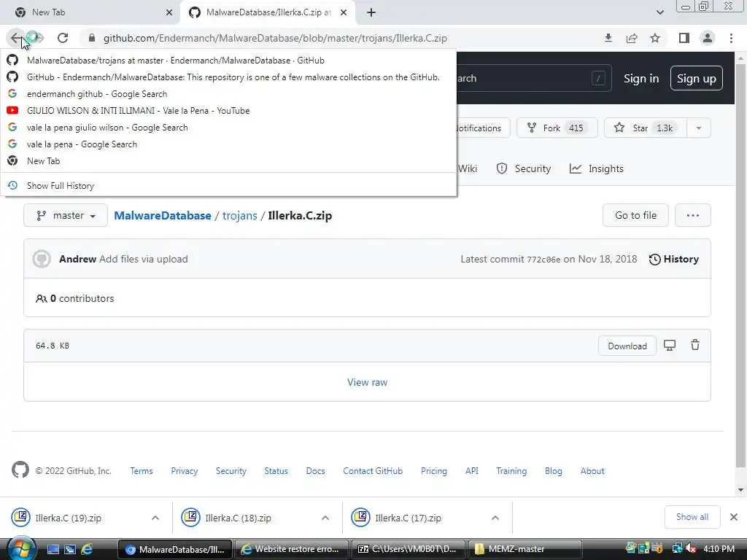This screenshot has height=560, width=747.
Task: Pick vale la pena giulio wilson search entry
Action: point(228,127)
